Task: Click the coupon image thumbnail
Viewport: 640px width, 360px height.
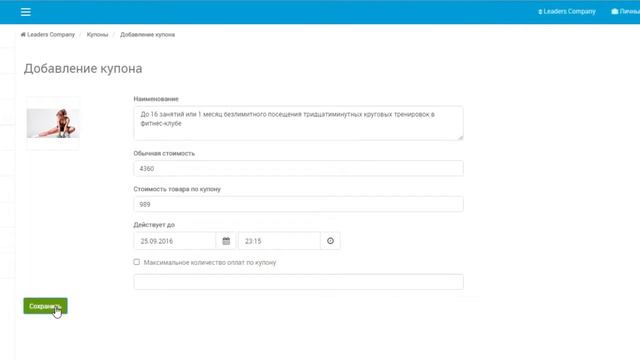Action: (53, 123)
